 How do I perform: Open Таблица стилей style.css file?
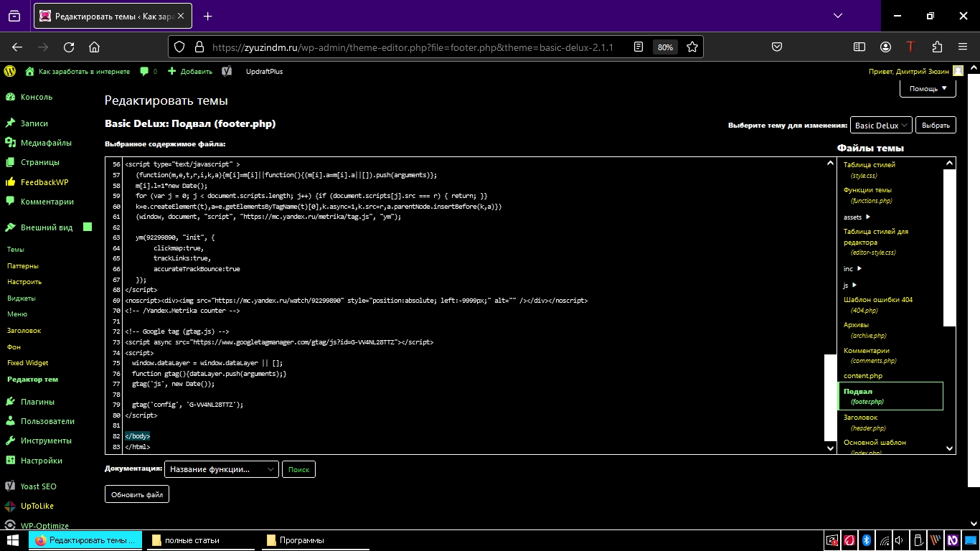[870, 169]
